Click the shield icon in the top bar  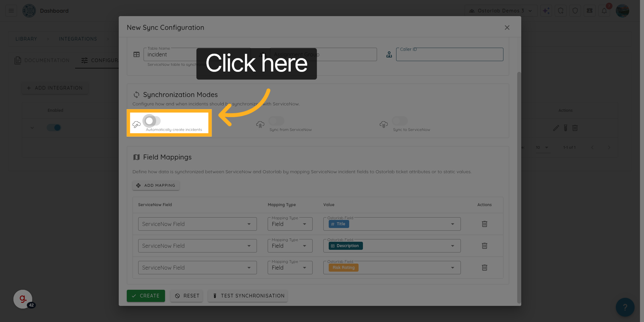pyautogui.click(x=575, y=10)
